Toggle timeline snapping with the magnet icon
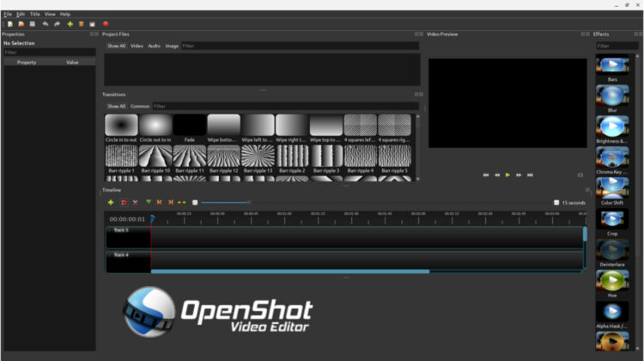 click(x=124, y=202)
